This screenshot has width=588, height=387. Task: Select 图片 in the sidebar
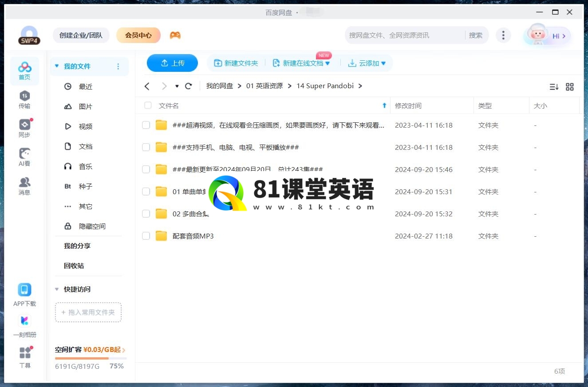[x=86, y=106]
